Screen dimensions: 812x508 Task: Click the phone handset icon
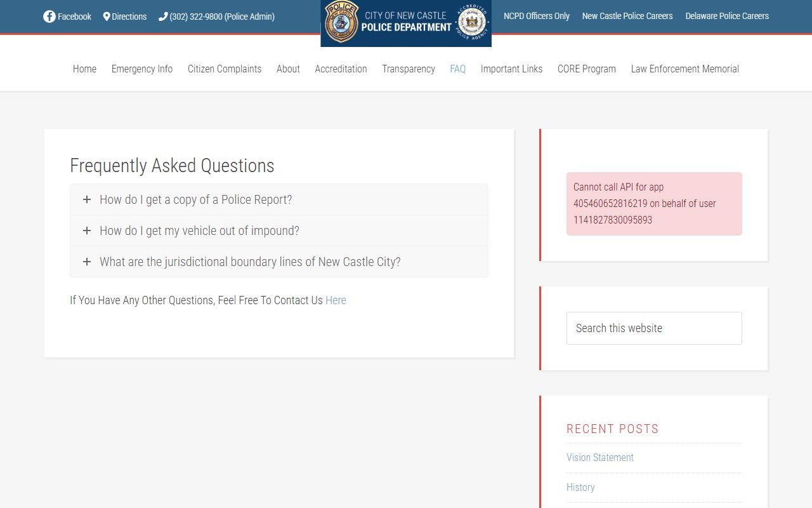click(x=163, y=17)
